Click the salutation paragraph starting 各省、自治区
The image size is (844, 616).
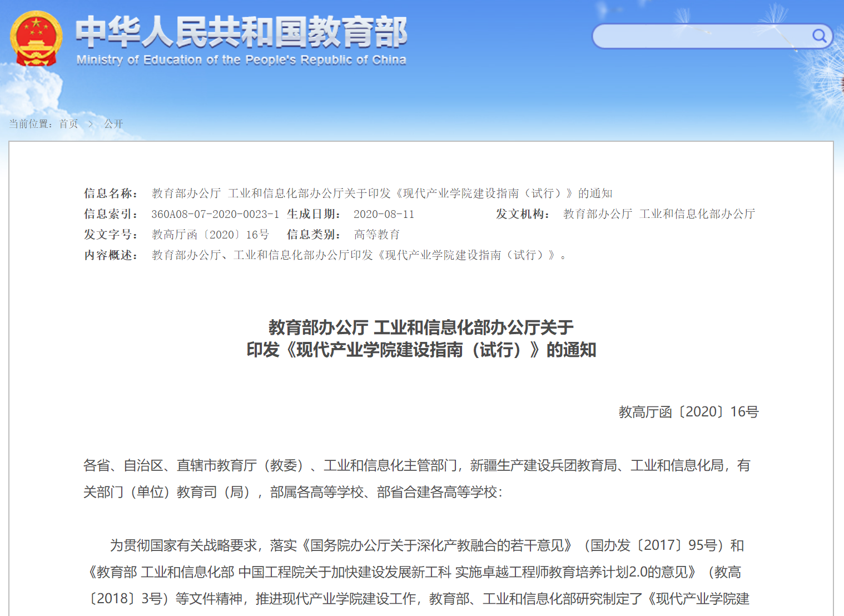(417, 479)
